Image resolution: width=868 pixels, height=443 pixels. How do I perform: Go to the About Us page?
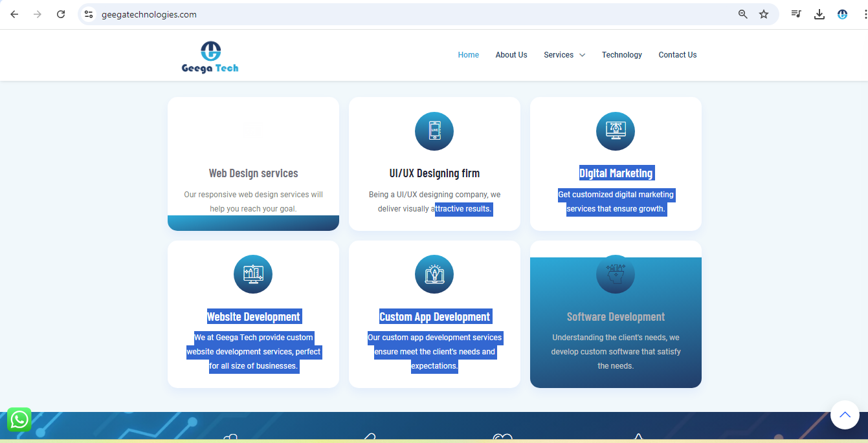point(511,55)
